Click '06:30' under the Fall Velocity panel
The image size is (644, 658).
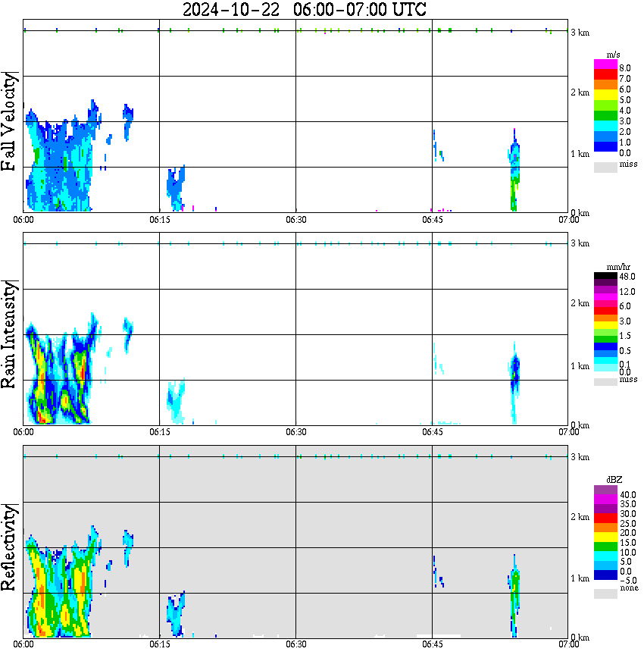click(x=295, y=220)
